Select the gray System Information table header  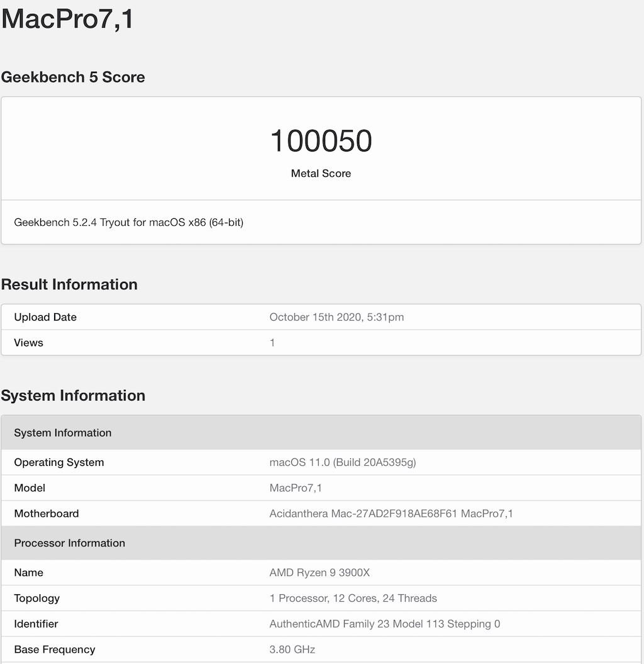321,433
